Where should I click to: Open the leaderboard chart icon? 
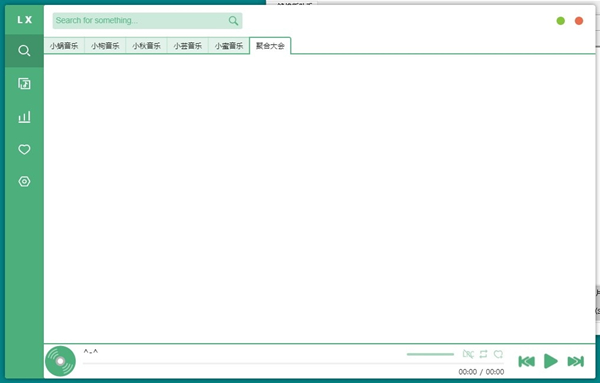24,117
